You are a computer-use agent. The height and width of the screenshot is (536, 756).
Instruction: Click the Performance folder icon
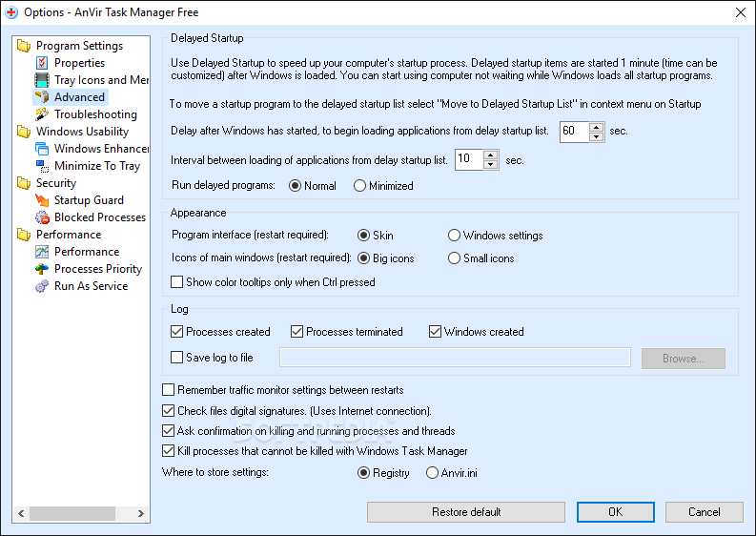coord(24,235)
